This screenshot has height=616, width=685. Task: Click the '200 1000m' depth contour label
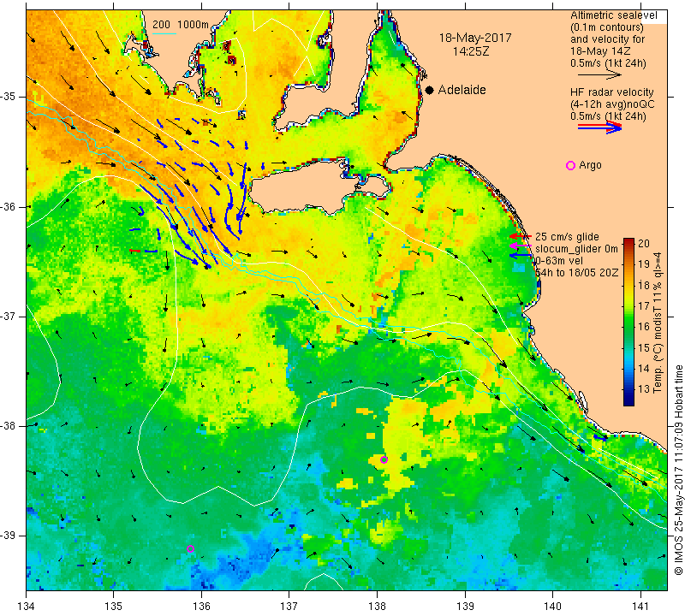click(181, 25)
